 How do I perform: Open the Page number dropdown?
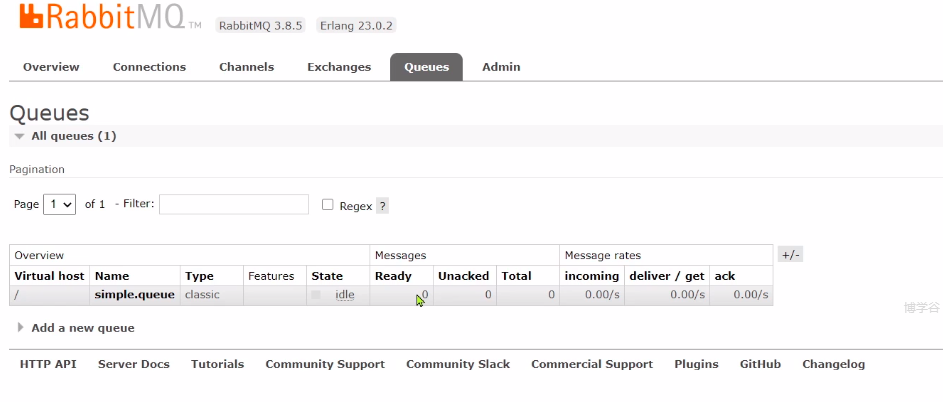coord(60,204)
